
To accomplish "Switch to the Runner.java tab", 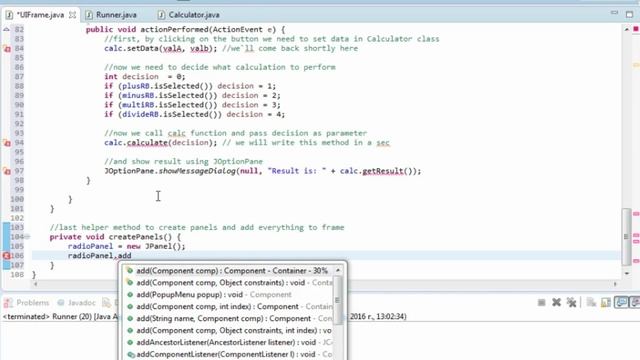I will [111, 15].
